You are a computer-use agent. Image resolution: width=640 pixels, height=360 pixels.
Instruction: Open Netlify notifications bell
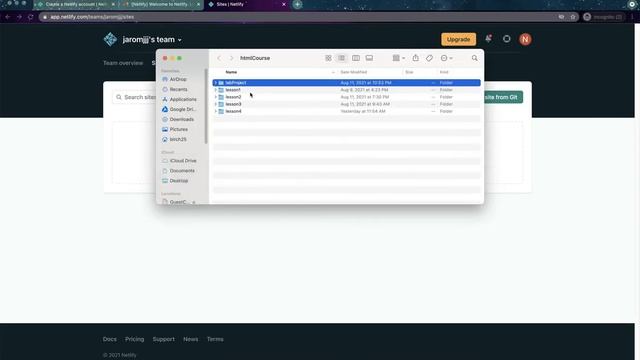[x=488, y=39]
